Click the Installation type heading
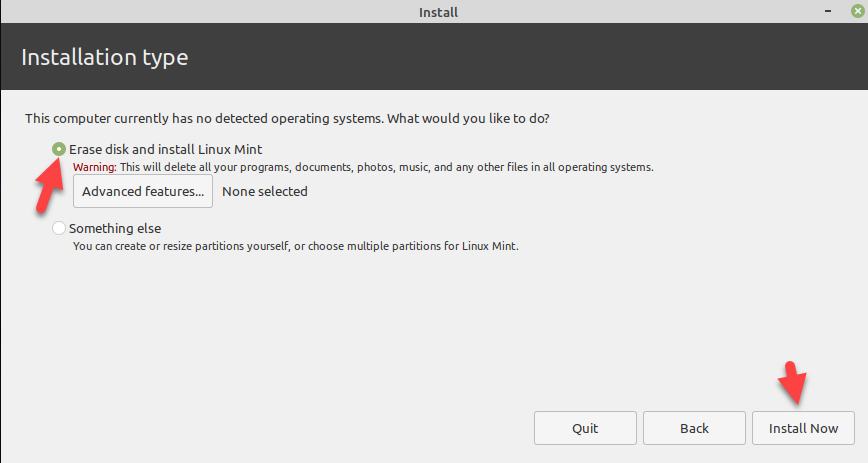 point(104,58)
